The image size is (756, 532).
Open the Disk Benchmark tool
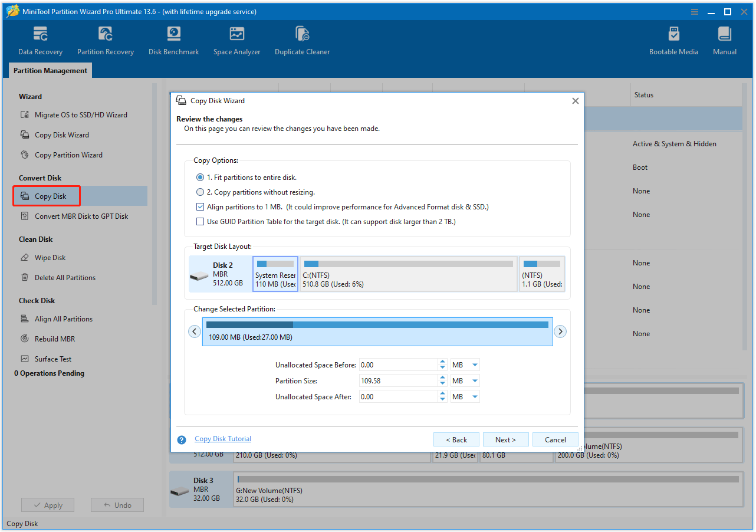(173, 40)
